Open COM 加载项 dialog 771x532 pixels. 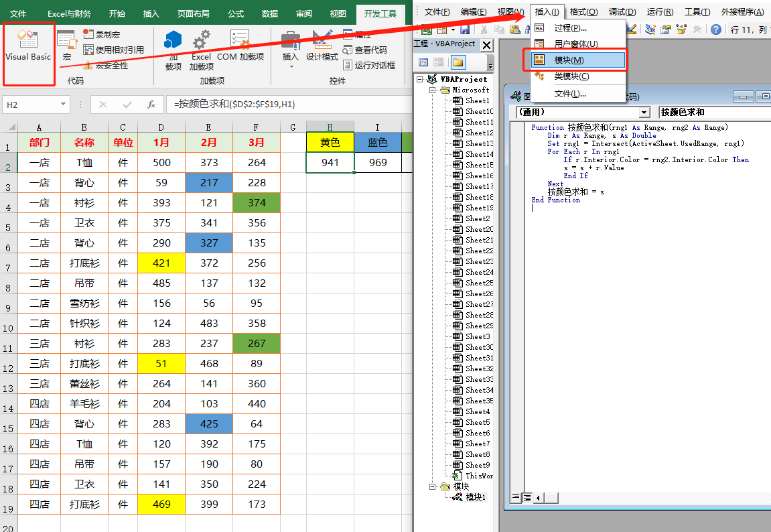click(240, 46)
